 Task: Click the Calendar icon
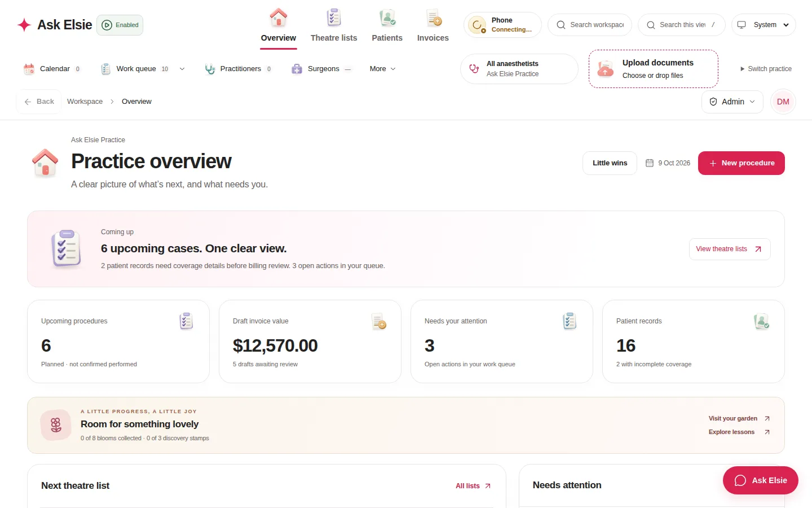(x=29, y=69)
